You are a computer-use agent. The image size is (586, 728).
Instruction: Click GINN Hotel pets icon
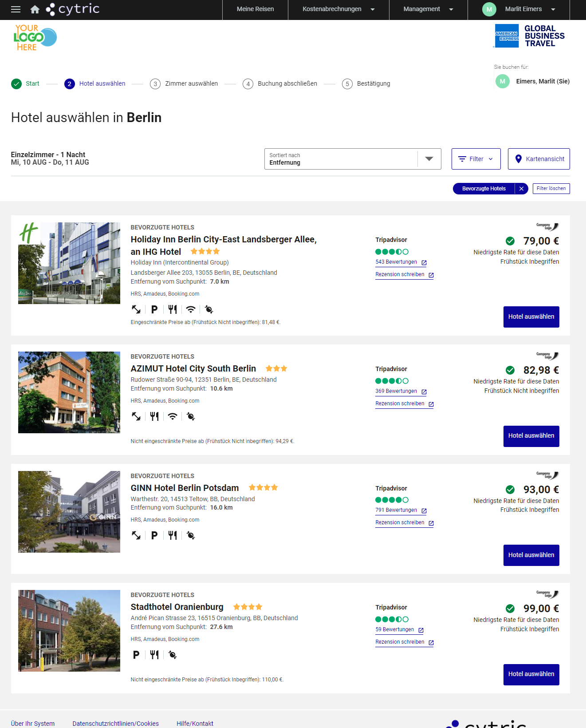click(x=191, y=535)
